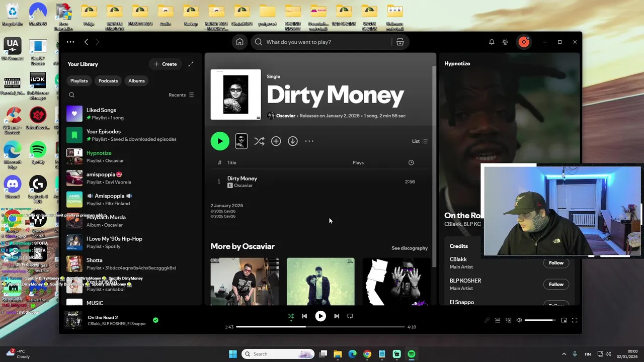The height and width of the screenshot is (362, 644).
Task: Open Google Chrome from the taskbar
Action: (367, 354)
